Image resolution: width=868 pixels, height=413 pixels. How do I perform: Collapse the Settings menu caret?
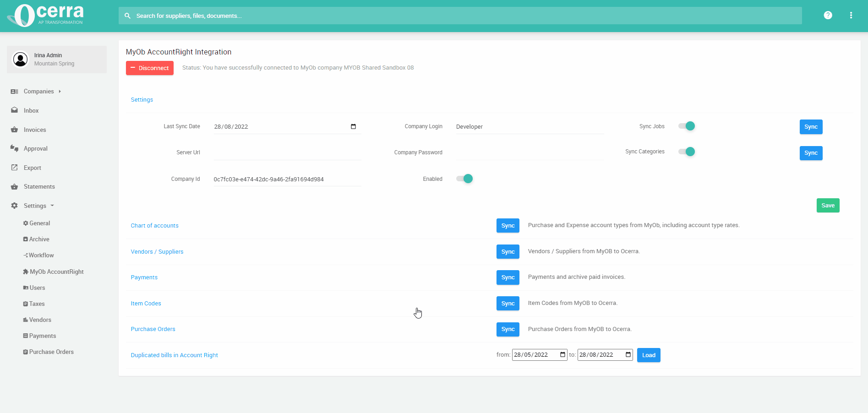[x=52, y=206]
